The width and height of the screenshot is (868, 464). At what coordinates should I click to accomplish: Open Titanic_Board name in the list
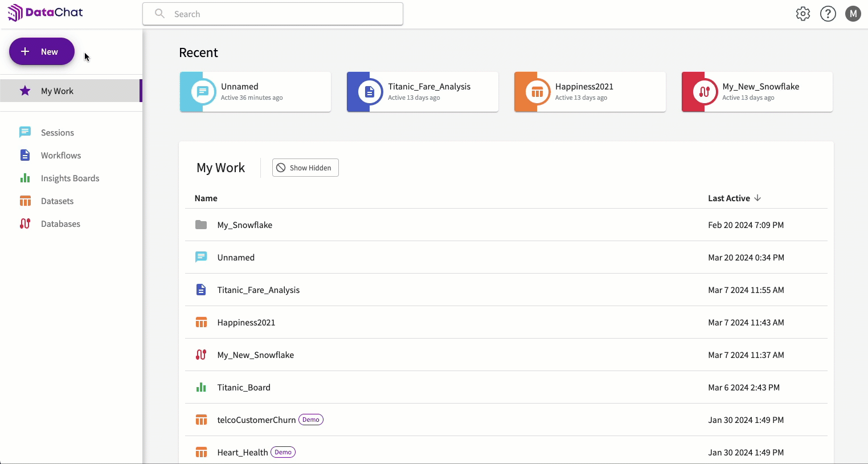click(244, 387)
